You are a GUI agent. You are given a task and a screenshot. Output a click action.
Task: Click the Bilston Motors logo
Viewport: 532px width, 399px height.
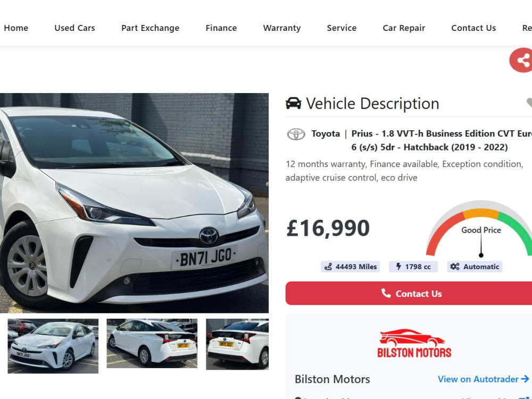414,343
